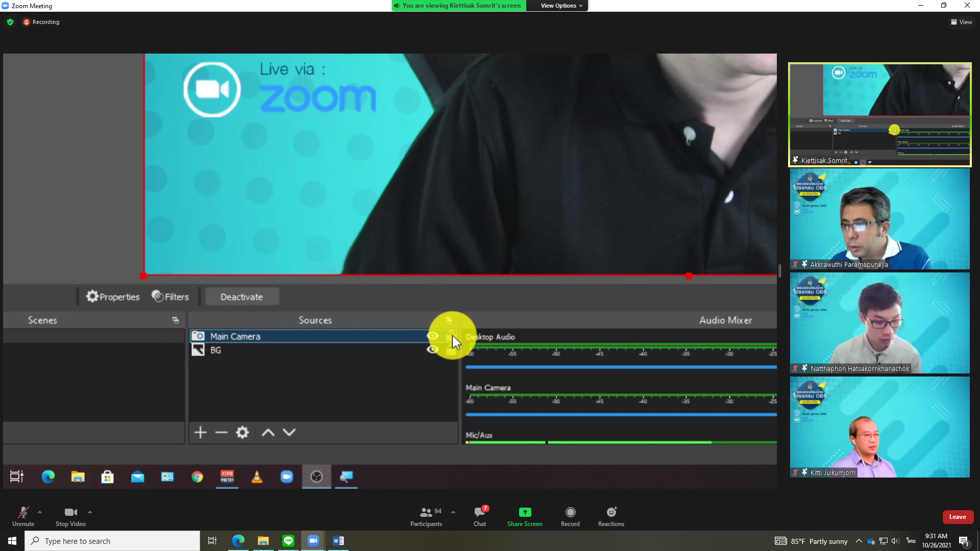This screenshot has height=551, width=980.
Task: Click Stop Video camera icon
Action: tap(70, 512)
